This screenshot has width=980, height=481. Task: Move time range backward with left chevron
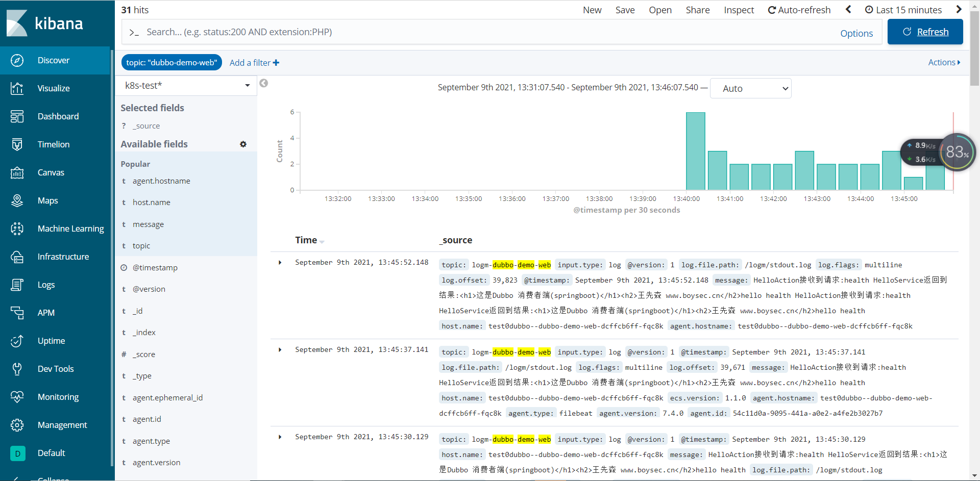pos(848,9)
